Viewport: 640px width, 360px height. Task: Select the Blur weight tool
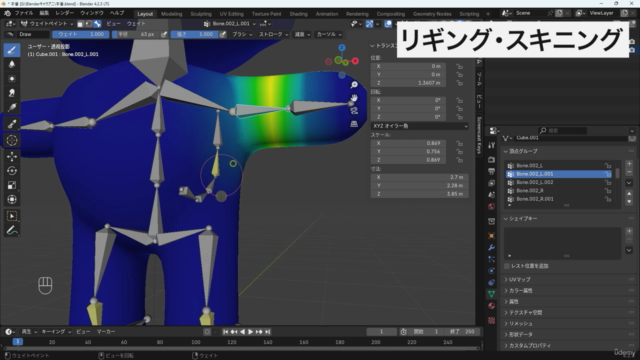(12, 64)
